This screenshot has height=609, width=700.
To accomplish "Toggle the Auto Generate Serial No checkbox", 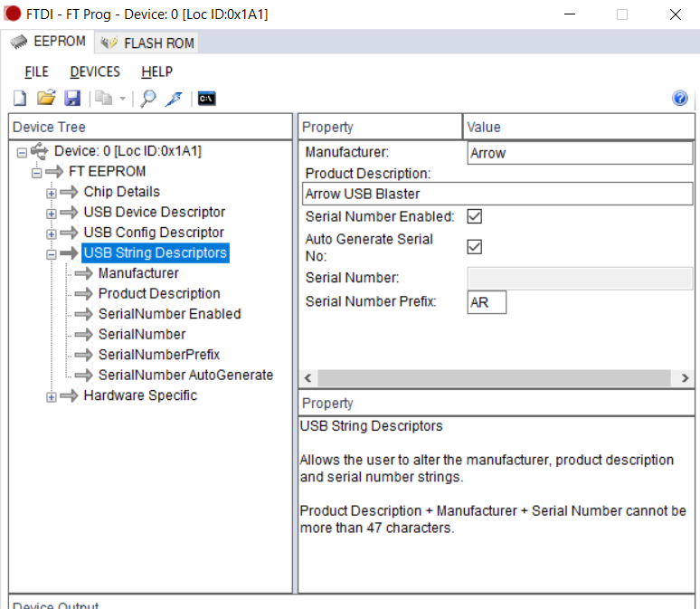I will [x=474, y=247].
